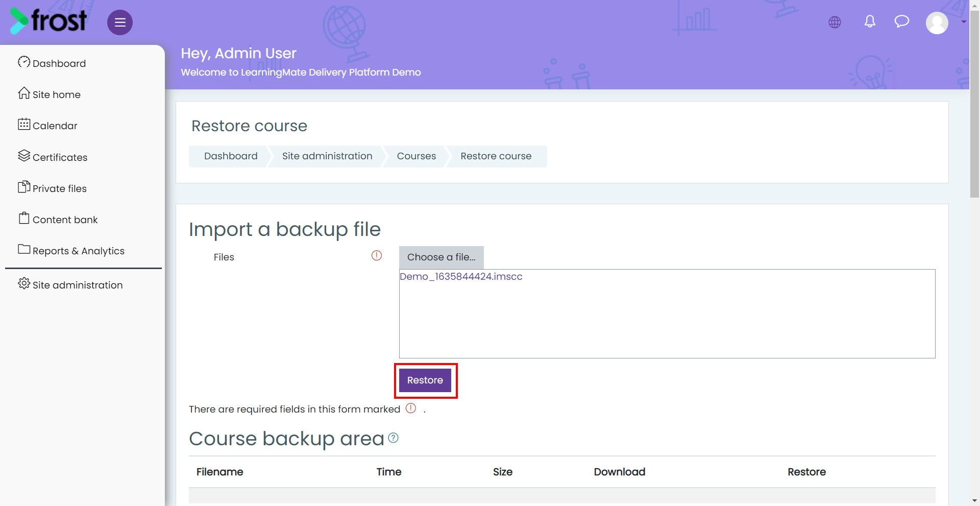
Task: Open Reports & Analytics in sidebar
Action: point(71,250)
